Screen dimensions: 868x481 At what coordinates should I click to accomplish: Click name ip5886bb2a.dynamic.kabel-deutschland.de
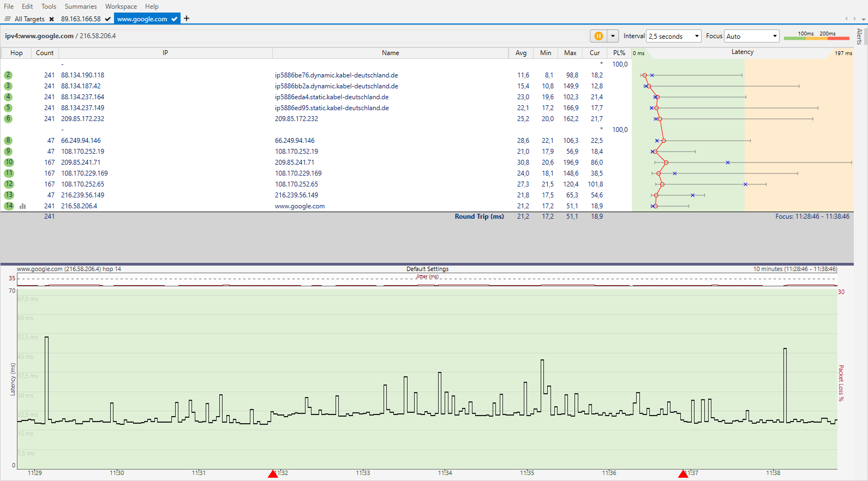point(337,86)
